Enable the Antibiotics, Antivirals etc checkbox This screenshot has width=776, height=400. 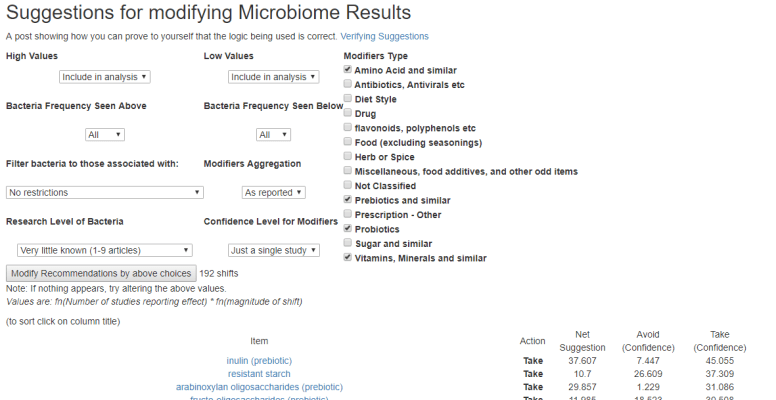tap(347, 85)
